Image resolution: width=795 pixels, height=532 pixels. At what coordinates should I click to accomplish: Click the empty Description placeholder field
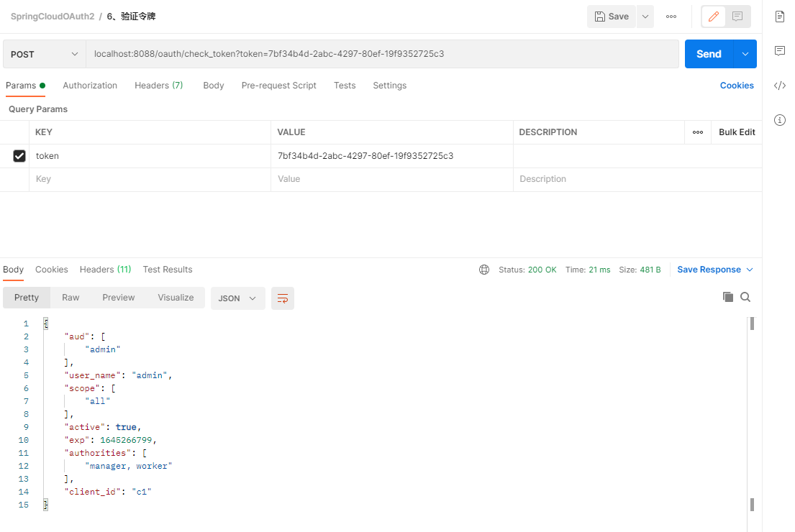tap(637, 179)
